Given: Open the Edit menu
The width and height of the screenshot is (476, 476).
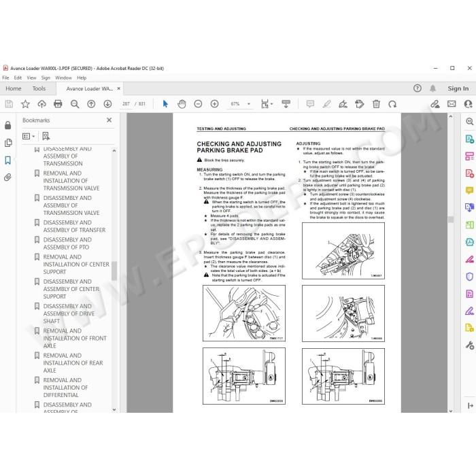Looking at the screenshot, I should [x=18, y=78].
